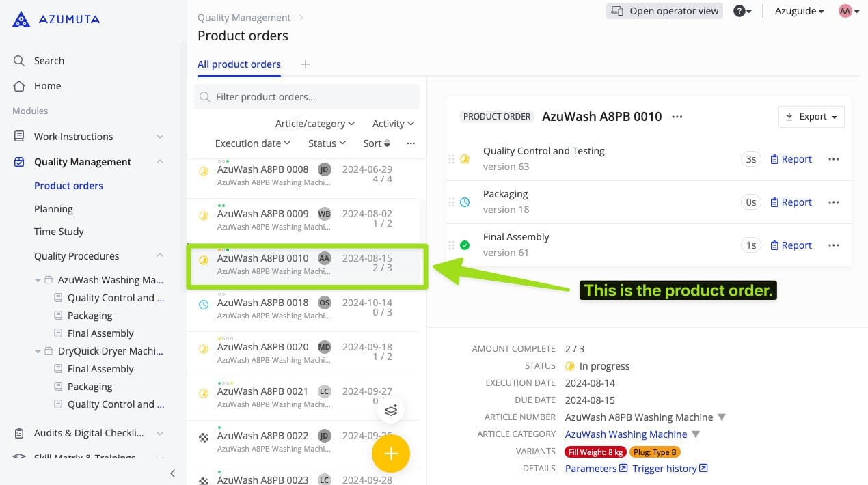This screenshot has width=868, height=485.
Task: Click the help question mark icon
Action: coord(739,11)
